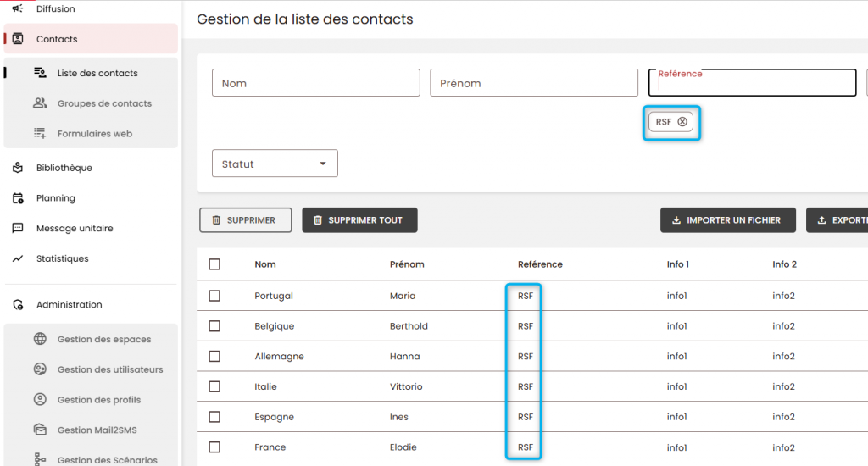Focus the Prénom filter field
The image size is (868, 466).
[534, 82]
